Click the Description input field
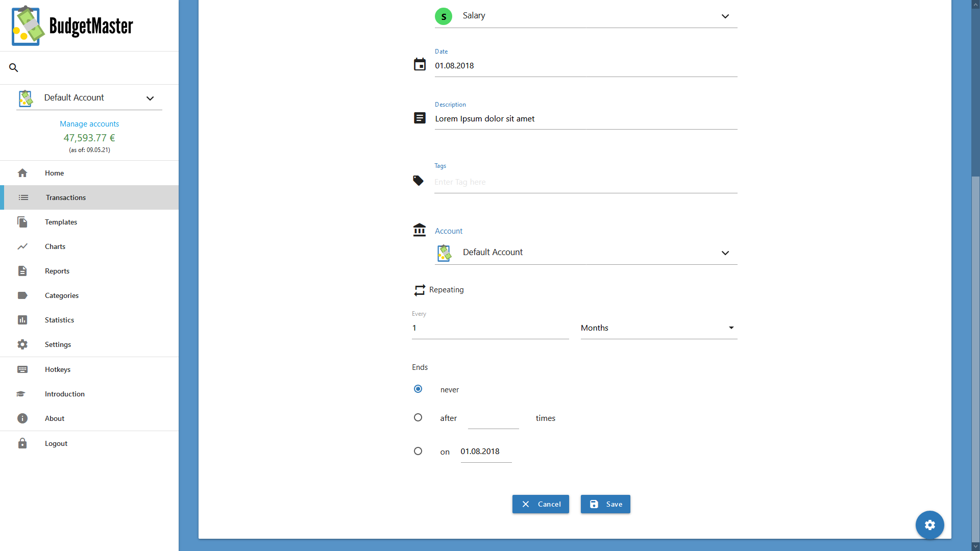Screen dimensions: 980x551 click(x=586, y=118)
